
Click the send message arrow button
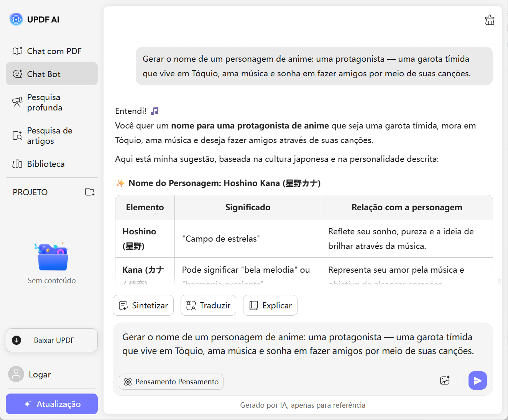pos(477,380)
